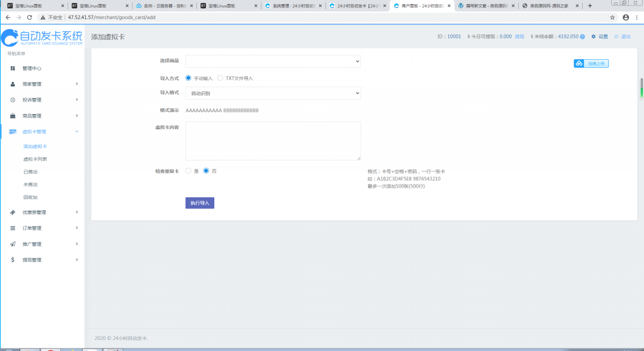Open the 虚拟卡列表 submenu item
Screen dimensions: 644x351
pyautogui.click(x=35, y=159)
